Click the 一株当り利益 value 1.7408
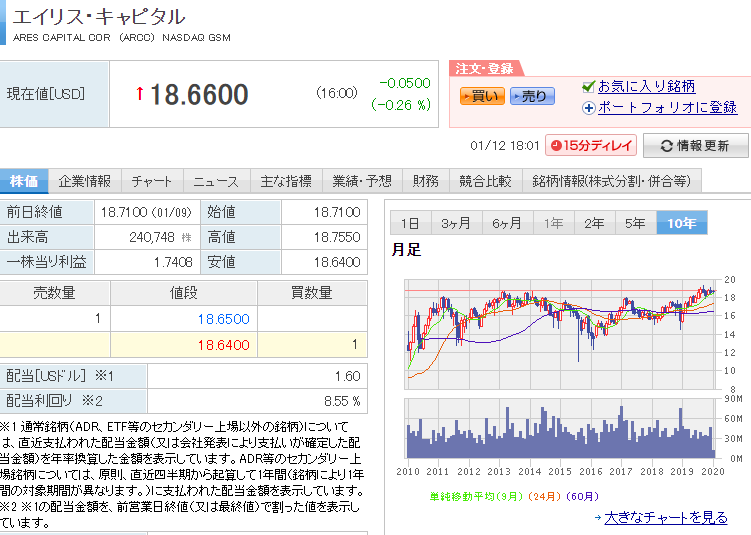 coord(173,262)
